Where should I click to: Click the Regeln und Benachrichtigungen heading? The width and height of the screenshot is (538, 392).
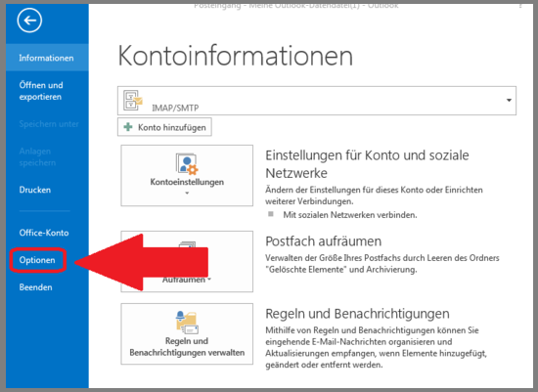[x=357, y=314]
